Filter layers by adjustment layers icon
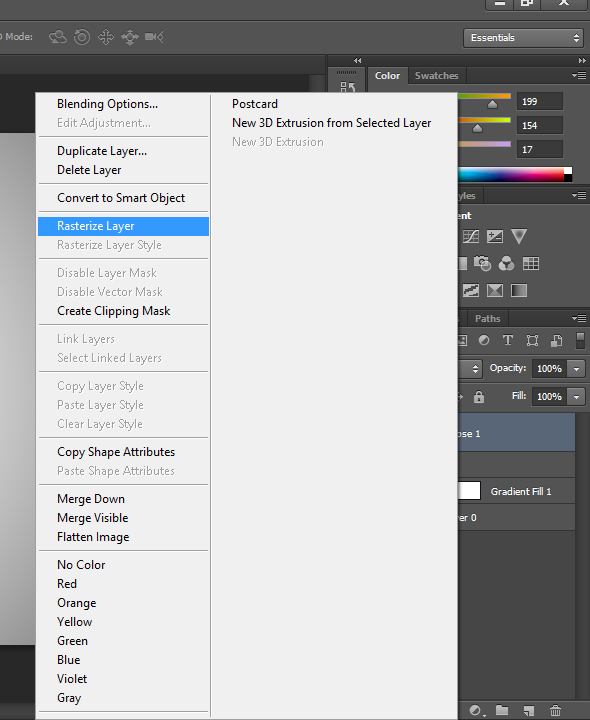 484,340
